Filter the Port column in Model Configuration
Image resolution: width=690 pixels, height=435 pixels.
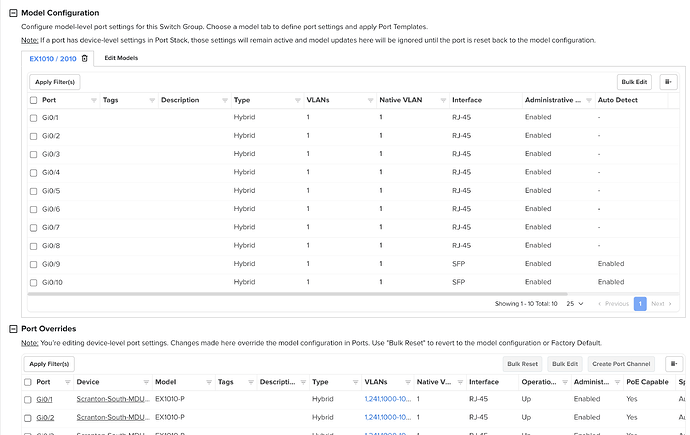[x=94, y=100]
